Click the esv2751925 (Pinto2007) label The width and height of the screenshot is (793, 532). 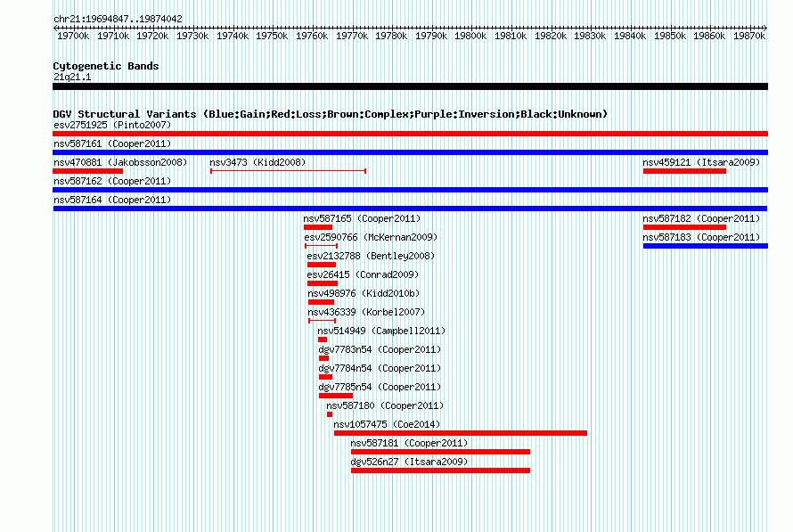coord(112,125)
